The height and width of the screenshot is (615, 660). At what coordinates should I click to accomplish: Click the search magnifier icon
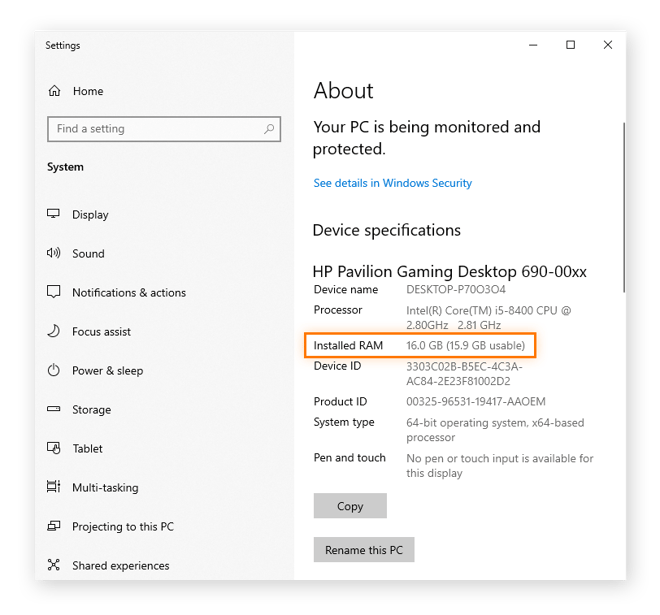269,129
